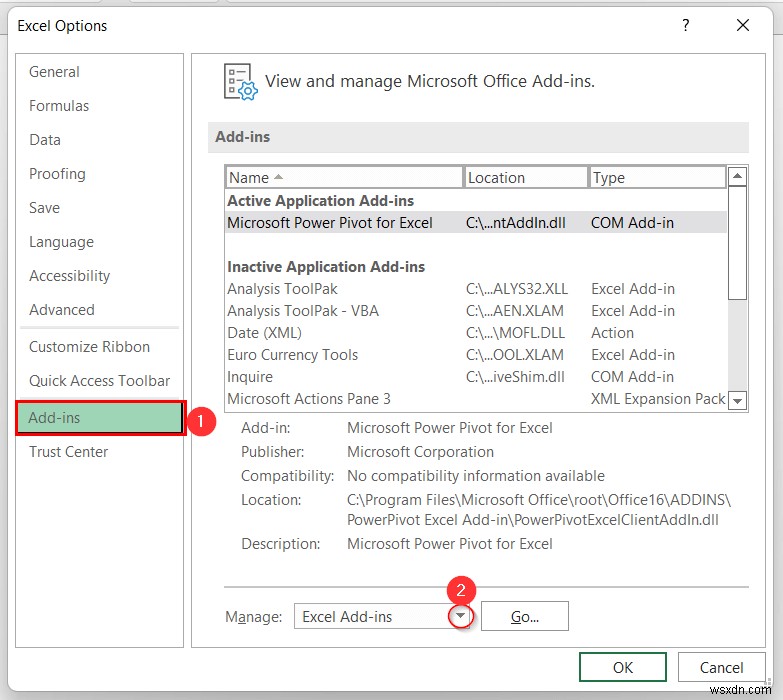The width and height of the screenshot is (783, 700).
Task: Close the Excel Options dialog
Action: tap(743, 25)
